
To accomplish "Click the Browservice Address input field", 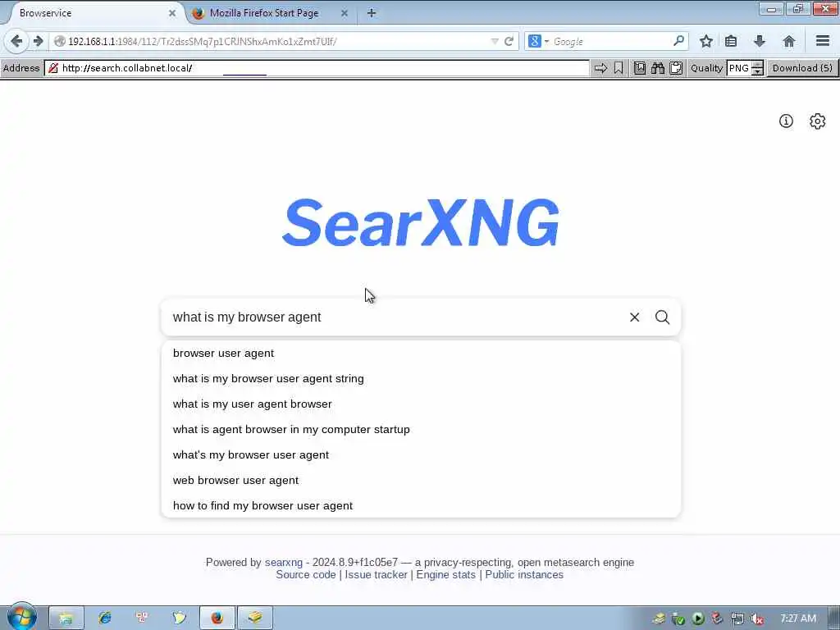I will 317,68.
